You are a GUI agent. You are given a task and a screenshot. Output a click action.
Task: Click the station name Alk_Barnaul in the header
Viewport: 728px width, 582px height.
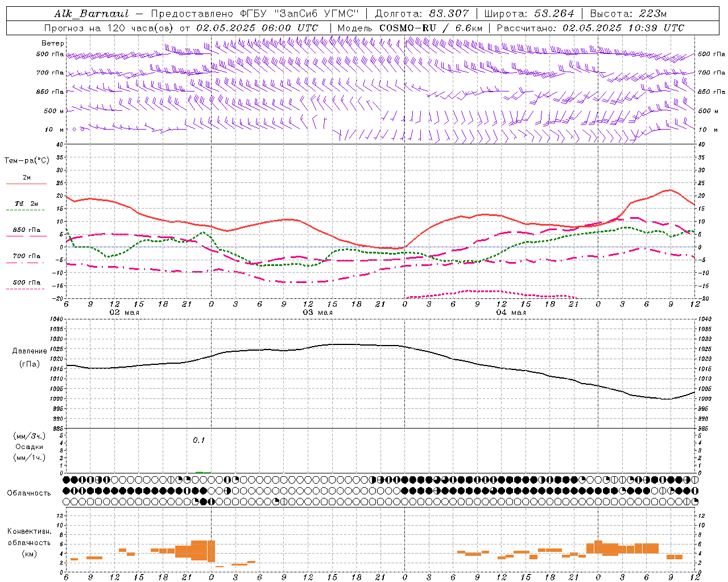point(92,14)
